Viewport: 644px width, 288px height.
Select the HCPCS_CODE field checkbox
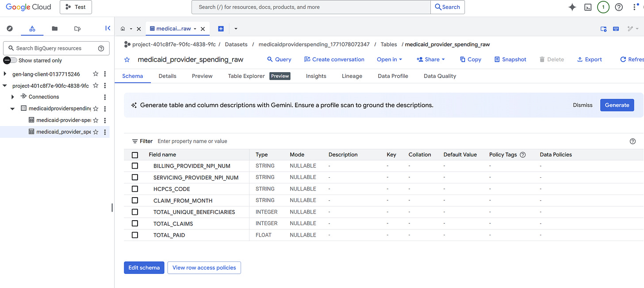[x=135, y=189]
